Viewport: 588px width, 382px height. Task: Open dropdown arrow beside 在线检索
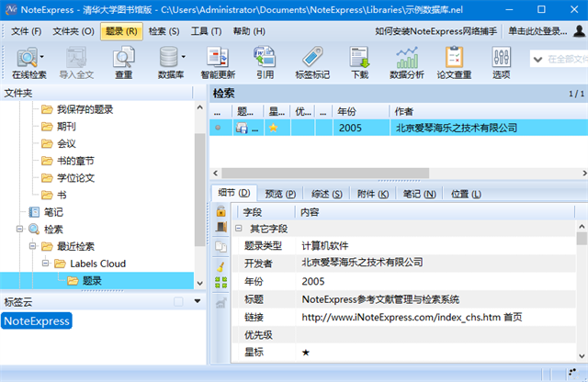click(41, 57)
